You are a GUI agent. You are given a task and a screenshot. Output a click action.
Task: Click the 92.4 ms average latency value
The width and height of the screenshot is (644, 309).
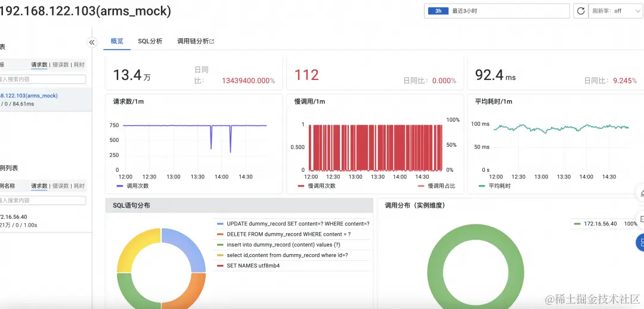click(x=496, y=75)
